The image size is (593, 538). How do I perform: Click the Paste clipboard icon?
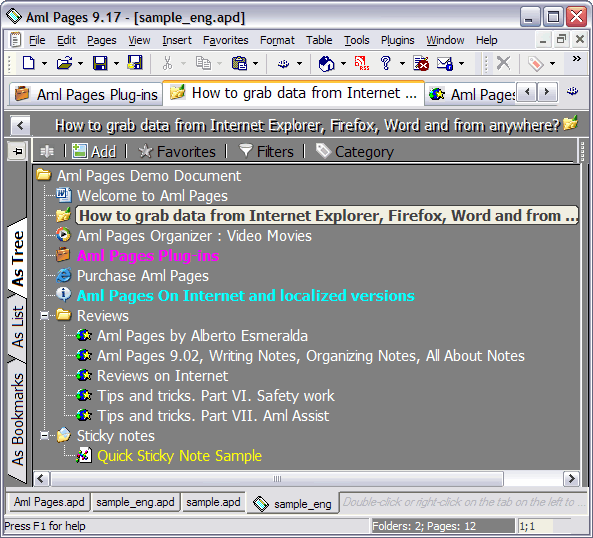239,63
